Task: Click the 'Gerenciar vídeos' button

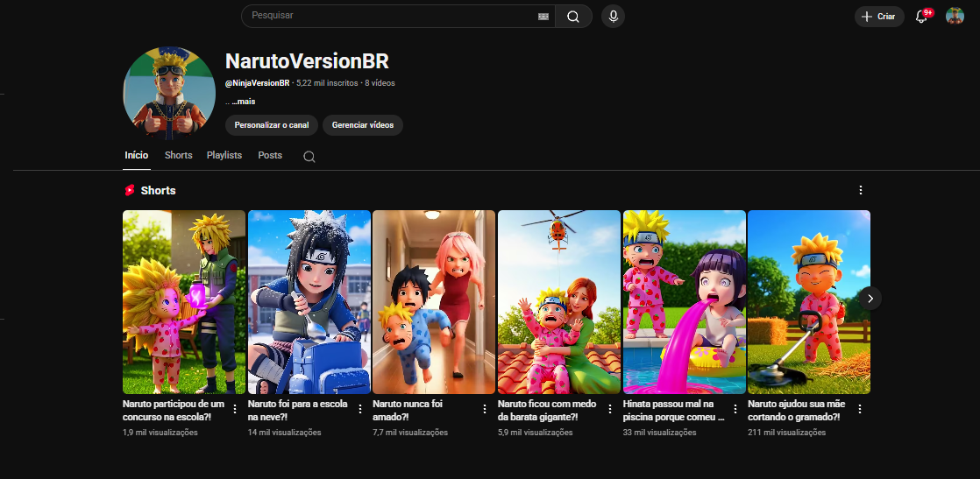Action: pyautogui.click(x=363, y=125)
